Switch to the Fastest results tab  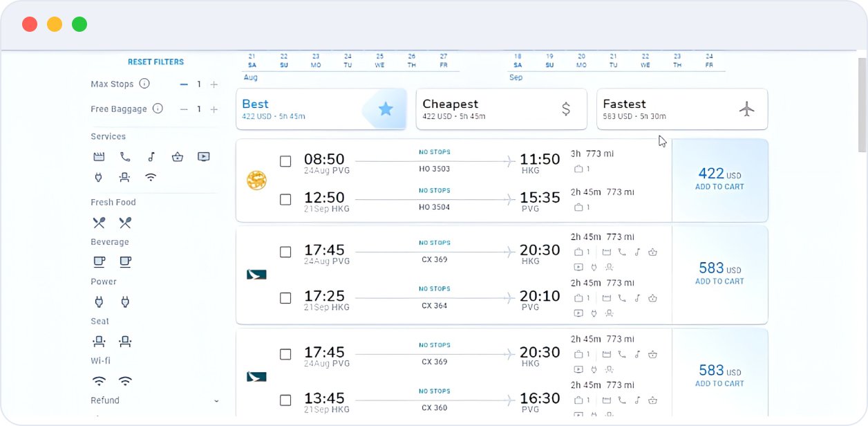coord(682,109)
